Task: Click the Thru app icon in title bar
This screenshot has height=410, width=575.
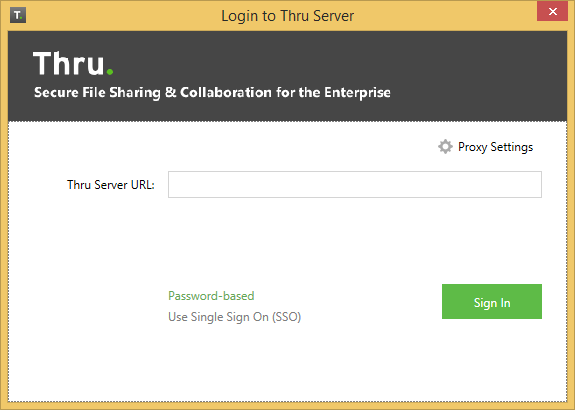Action: pos(18,15)
